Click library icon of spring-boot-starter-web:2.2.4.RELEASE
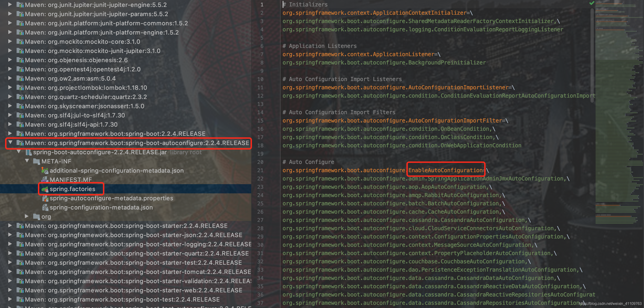 click(20, 290)
